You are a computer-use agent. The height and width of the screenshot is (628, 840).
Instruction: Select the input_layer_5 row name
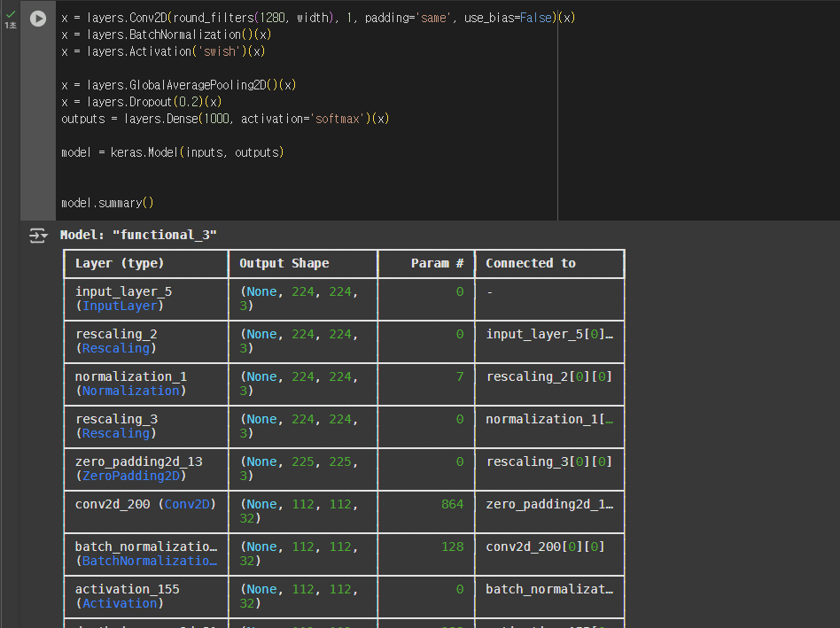tap(123, 291)
